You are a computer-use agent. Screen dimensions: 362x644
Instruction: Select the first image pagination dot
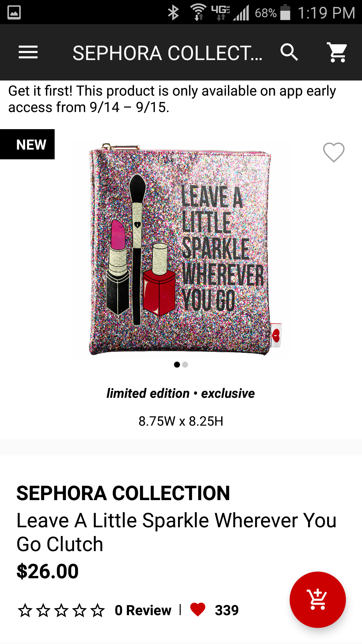177,365
